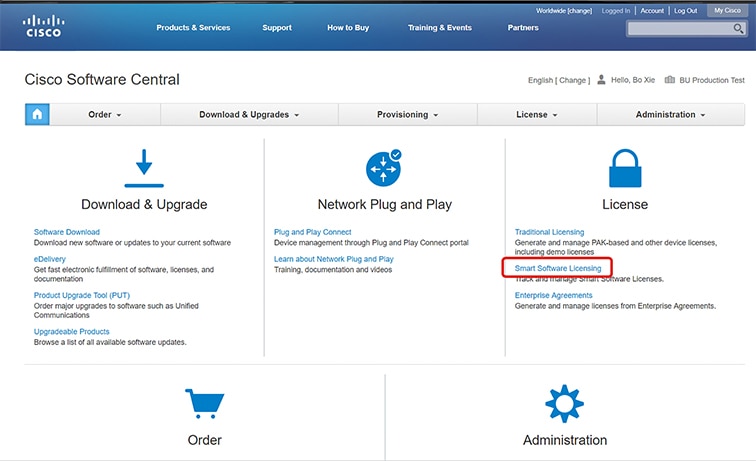Click the My Cisco tab

[727, 10]
